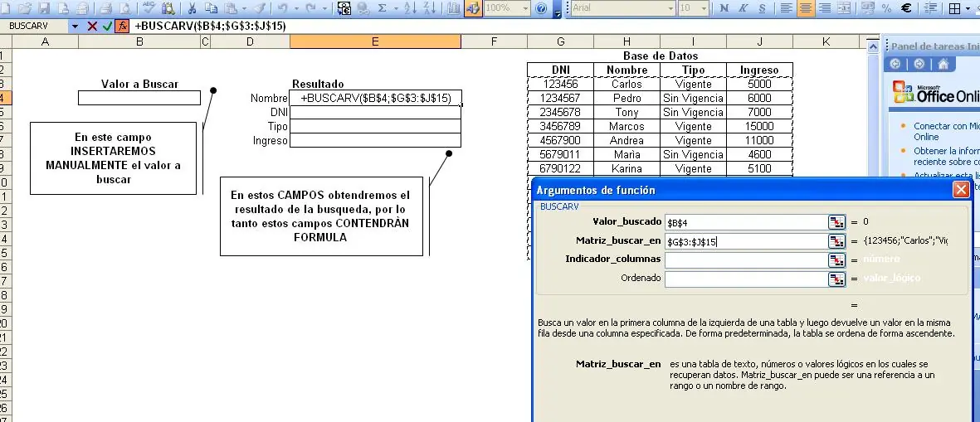The width and height of the screenshot is (980, 422).
Task: Click the Print icon in the toolbar
Action: pos(105,8)
